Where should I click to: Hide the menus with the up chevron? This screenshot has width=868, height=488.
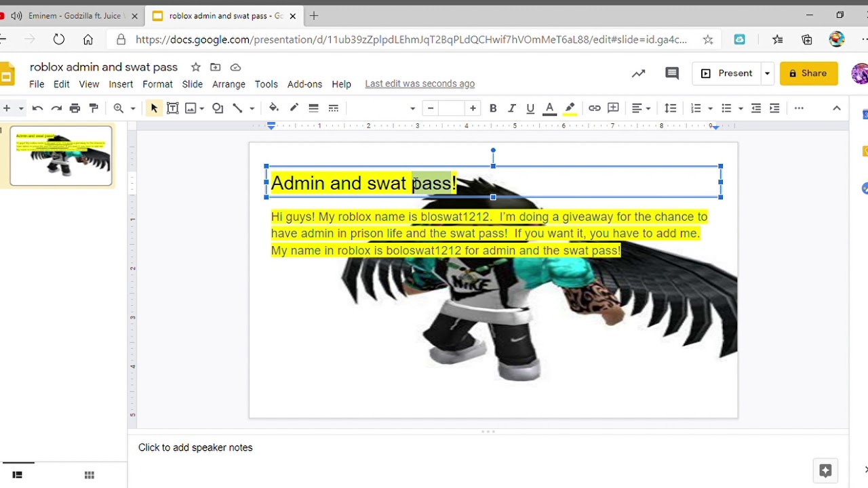pos(836,108)
